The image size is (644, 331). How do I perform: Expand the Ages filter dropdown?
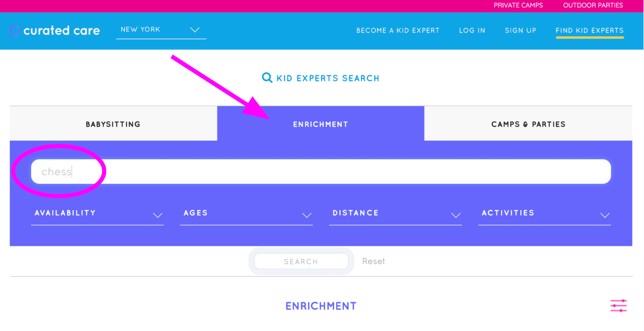click(x=246, y=214)
